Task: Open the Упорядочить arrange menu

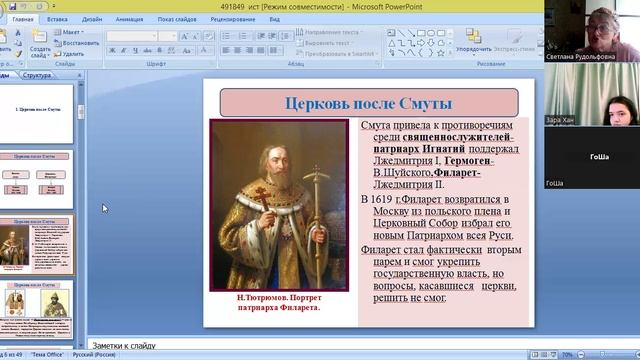Action: pyautogui.click(x=473, y=41)
